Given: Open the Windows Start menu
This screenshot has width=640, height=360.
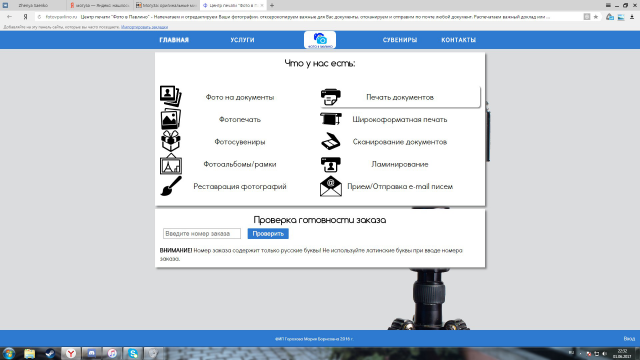Looking at the screenshot, I should (x=9, y=353).
